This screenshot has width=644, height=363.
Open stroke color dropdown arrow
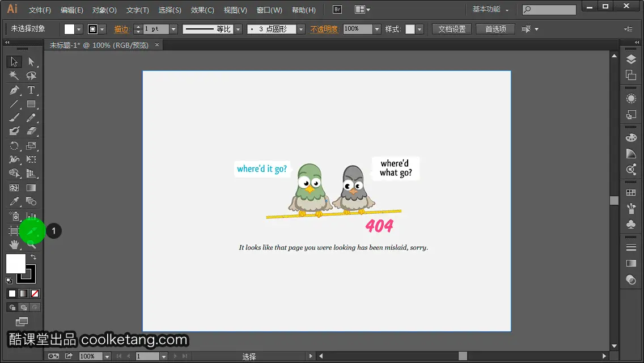102,29
